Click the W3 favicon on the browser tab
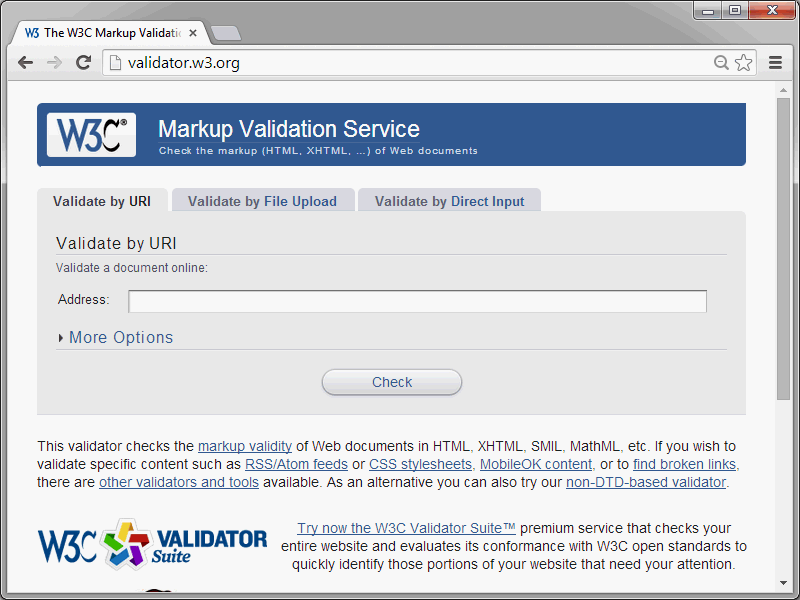 click(x=32, y=33)
